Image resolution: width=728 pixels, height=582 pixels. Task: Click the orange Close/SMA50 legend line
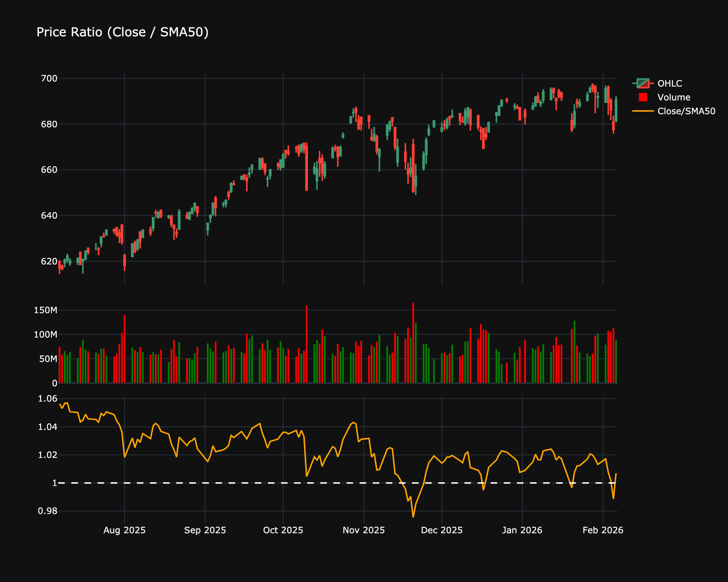tap(643, 111)
